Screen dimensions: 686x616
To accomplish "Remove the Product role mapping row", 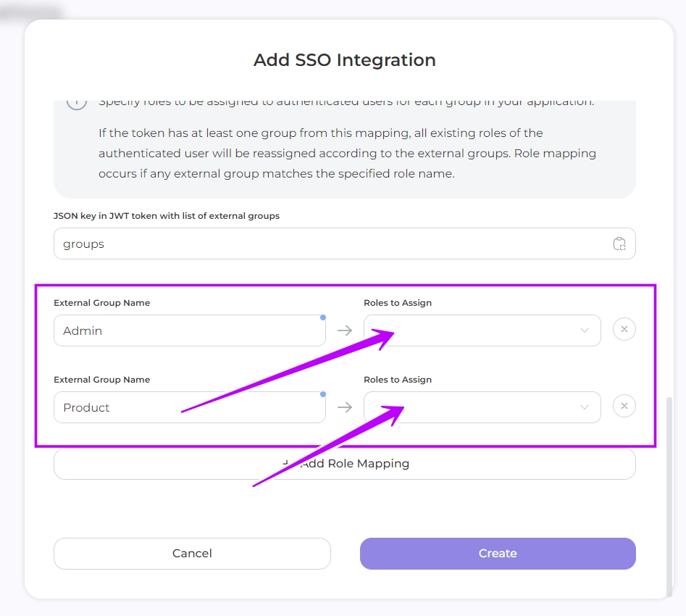I will click(624, 407).
